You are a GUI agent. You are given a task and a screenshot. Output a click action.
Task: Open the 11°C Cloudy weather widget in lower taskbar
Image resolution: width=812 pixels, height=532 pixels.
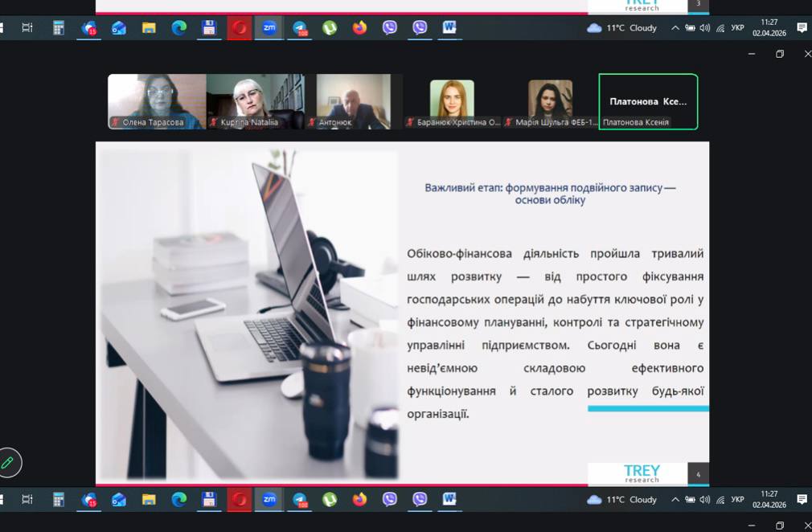click(622, 499)
